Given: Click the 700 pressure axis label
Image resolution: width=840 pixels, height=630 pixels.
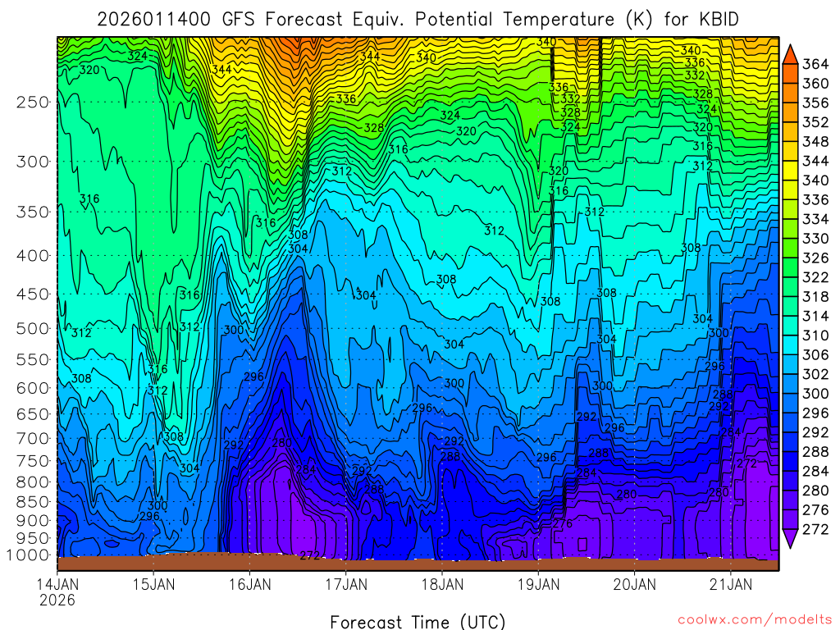Looking at the screenshot, I should [32, 438].
